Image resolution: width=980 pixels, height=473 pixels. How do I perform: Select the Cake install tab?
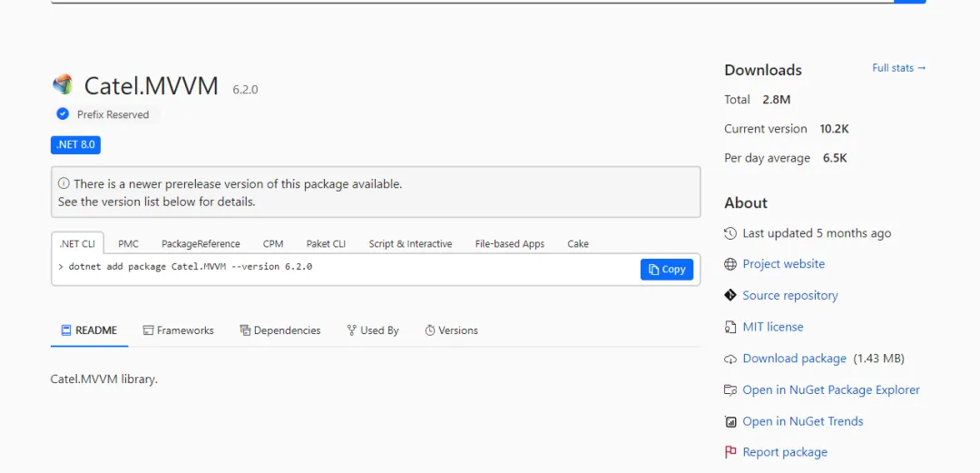pyautogui.click(x=578, y=244)
